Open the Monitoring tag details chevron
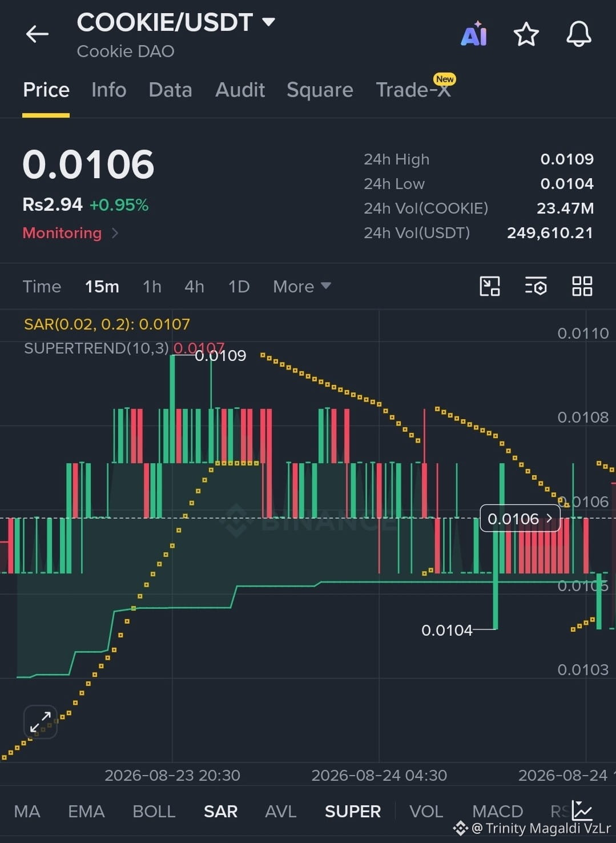The image size is (616, 843). tap(115, 233)
